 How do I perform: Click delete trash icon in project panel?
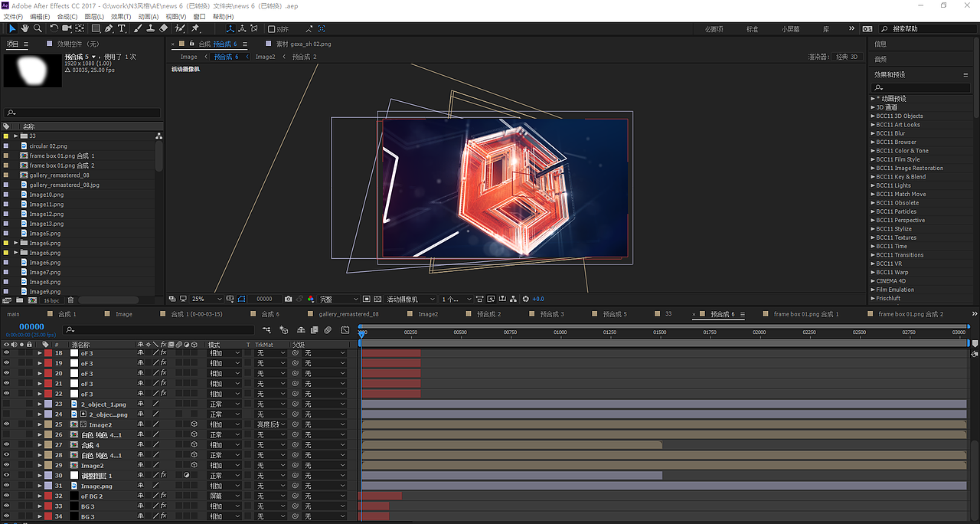tap(70, 300)
